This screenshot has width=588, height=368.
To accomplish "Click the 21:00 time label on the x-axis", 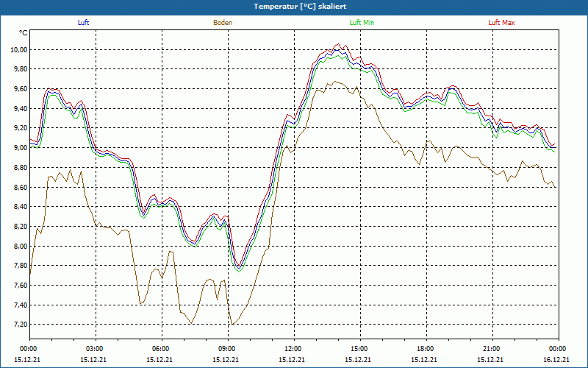I will click(492, 349).
